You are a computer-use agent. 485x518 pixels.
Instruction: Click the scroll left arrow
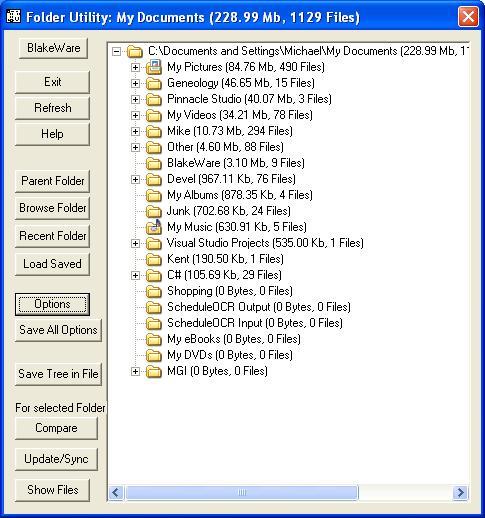116,492
